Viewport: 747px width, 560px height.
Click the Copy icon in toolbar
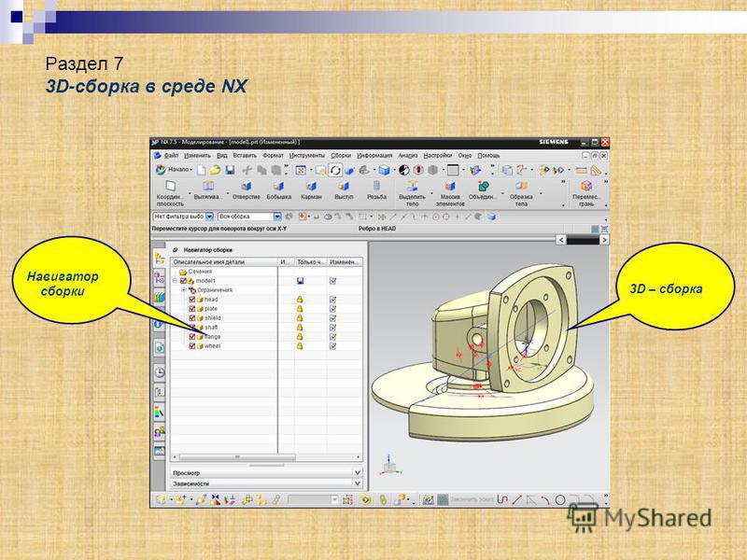click(x=261, y=170)
